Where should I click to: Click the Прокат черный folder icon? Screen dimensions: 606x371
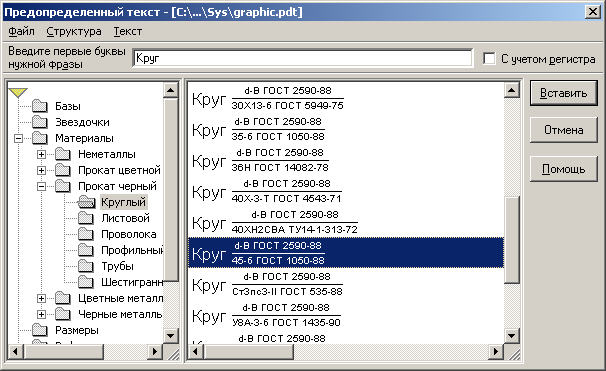coord(63,186)
